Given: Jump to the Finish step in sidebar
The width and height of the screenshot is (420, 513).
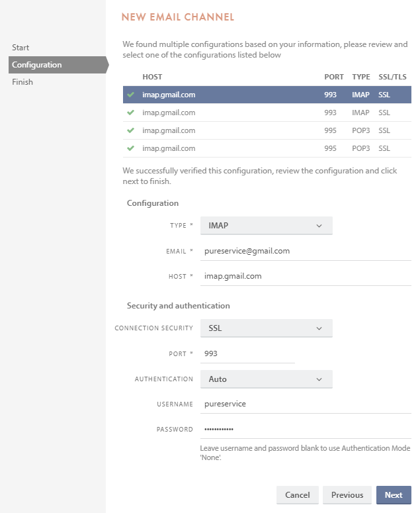Looking at the screenshot, I should click(22, 82).
